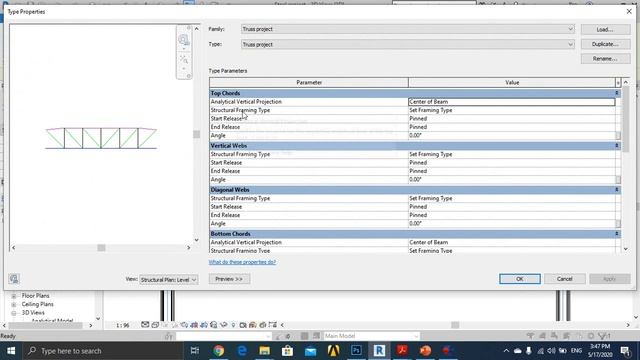
Task: Click the worksets icon in status bar
Action: 169,336
